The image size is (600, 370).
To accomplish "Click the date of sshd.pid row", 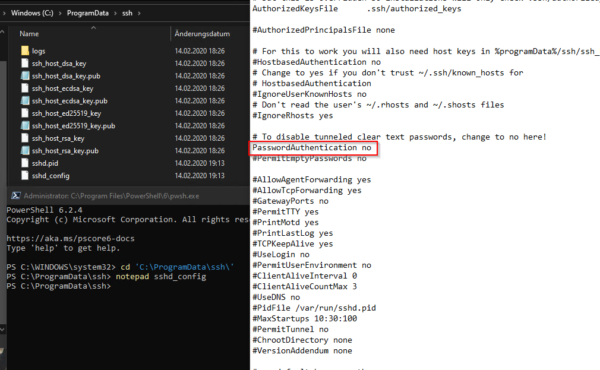I will [200, 163].
